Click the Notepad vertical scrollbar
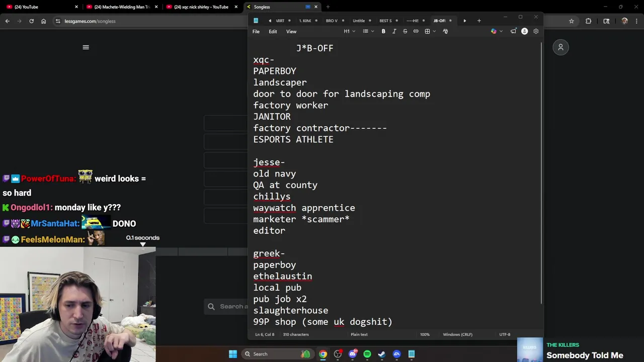The image size is (644, 362). [x=541, y=173]
